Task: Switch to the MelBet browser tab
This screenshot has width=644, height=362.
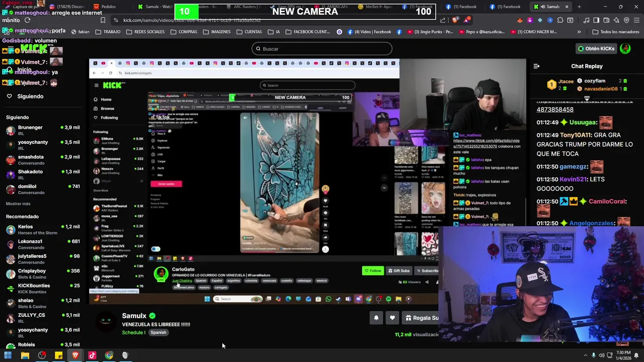Action: click(375, 7)
